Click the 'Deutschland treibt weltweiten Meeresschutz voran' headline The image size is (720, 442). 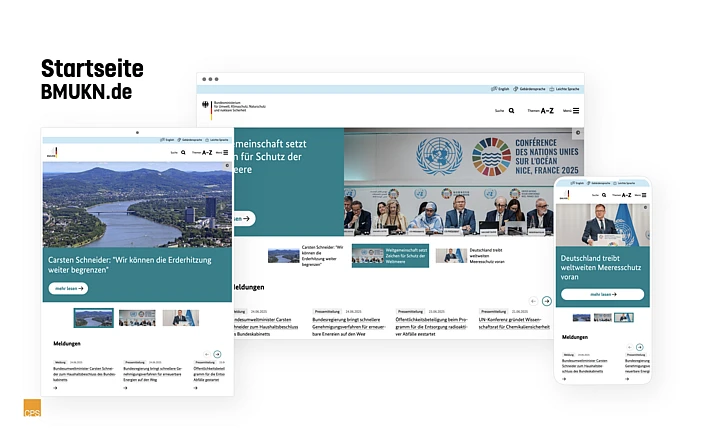click(x=601, y=268)
